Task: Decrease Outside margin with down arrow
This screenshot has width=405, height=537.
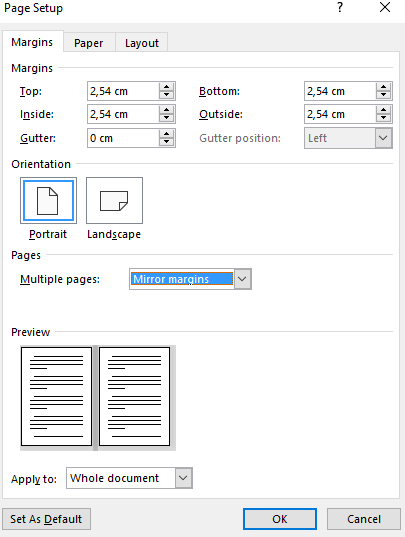Action: [383, 118]
